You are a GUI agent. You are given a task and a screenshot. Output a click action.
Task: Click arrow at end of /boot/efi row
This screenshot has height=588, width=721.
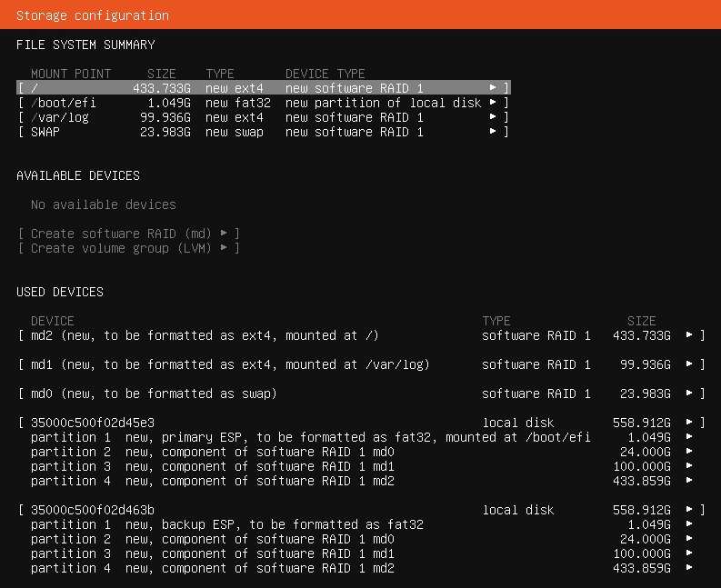click(x=493, y=103)
